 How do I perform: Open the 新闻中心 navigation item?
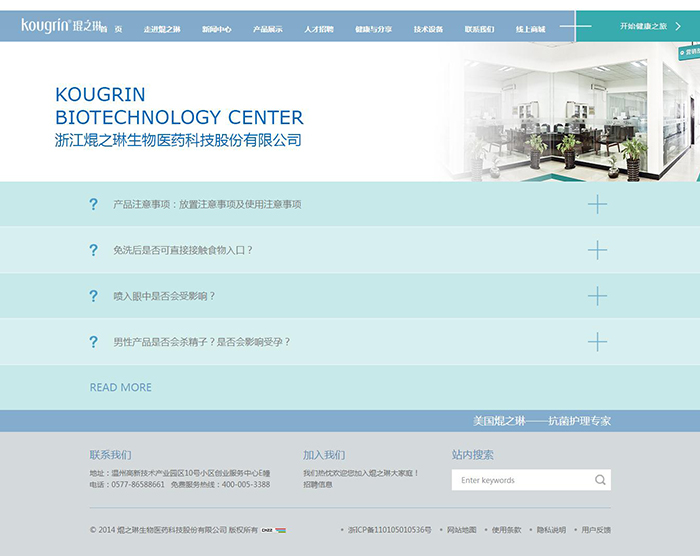point(217,29)
